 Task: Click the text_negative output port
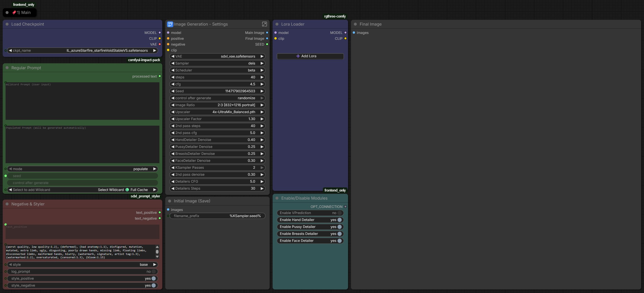160,218
